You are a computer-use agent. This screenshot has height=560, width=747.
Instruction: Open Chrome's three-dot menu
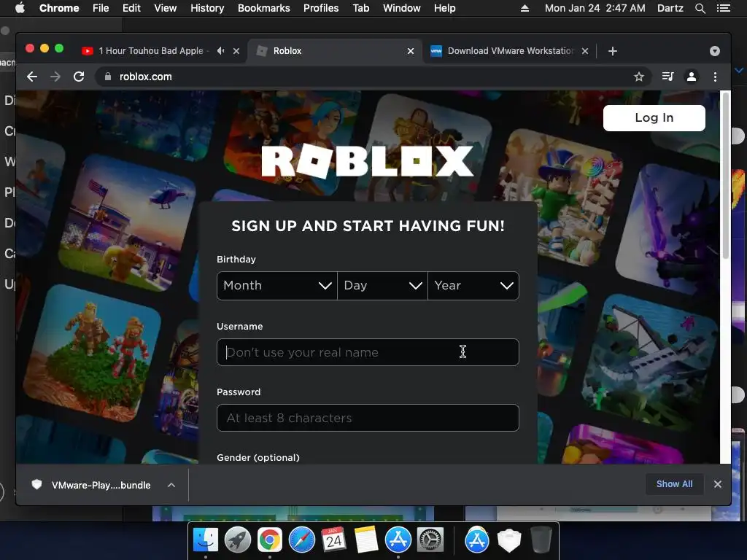[715, 77]
